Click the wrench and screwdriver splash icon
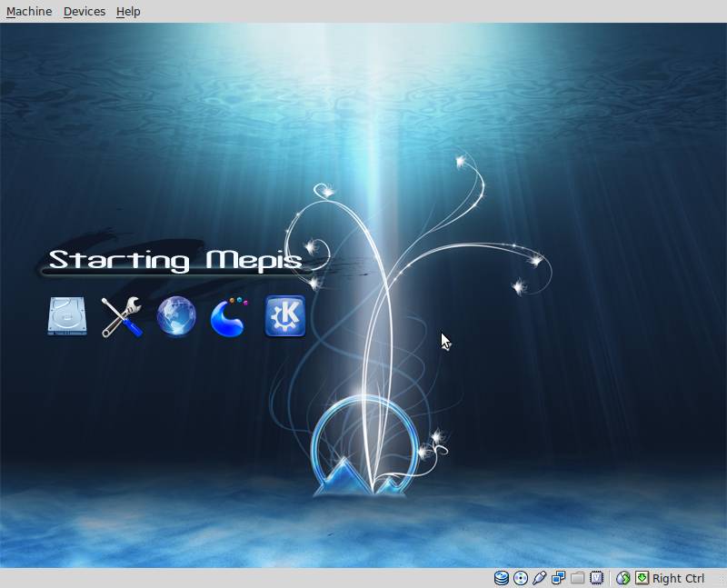The height and width of the screenshot is (588, 727). pyautogui.click(x=122, y=317)
